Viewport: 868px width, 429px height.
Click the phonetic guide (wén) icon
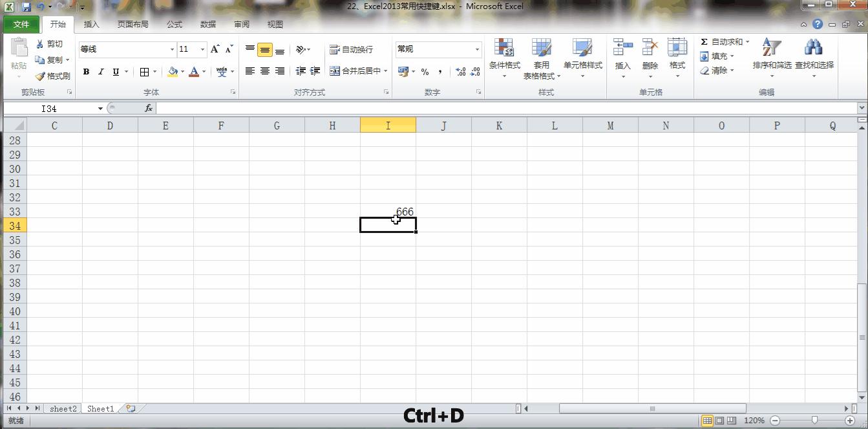pyautogui.click(x=222, y=72)
